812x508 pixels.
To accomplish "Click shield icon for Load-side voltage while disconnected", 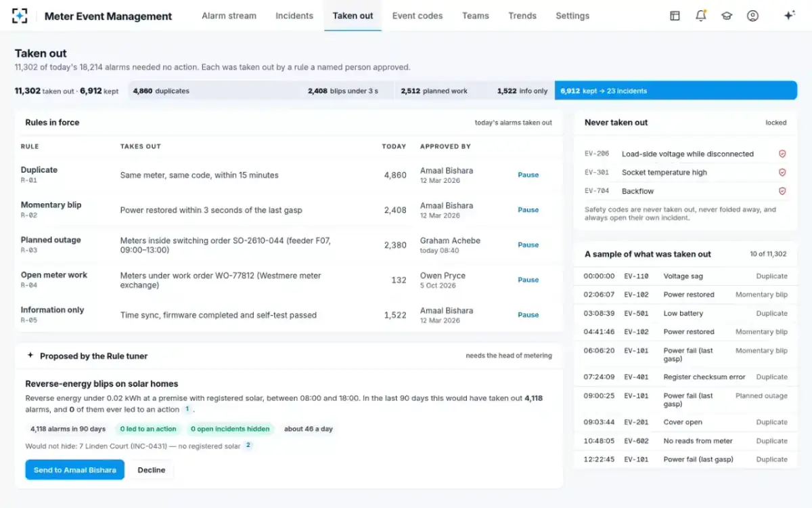I will tap(782, 154).
